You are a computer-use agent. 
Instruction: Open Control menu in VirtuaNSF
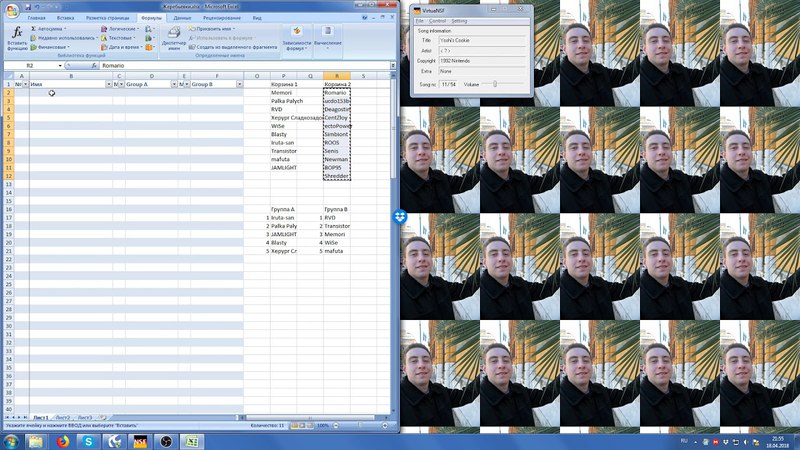click(437, 21)
